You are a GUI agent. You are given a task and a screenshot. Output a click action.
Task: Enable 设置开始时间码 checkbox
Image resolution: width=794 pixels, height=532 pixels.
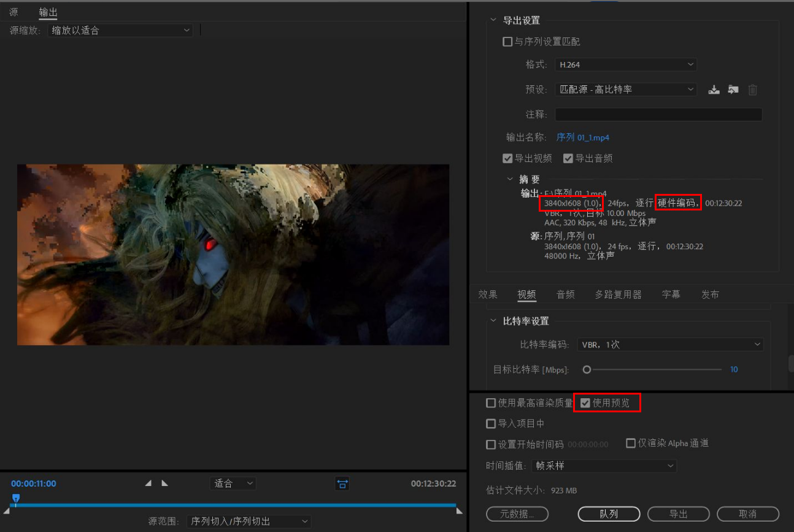point(491,444)
